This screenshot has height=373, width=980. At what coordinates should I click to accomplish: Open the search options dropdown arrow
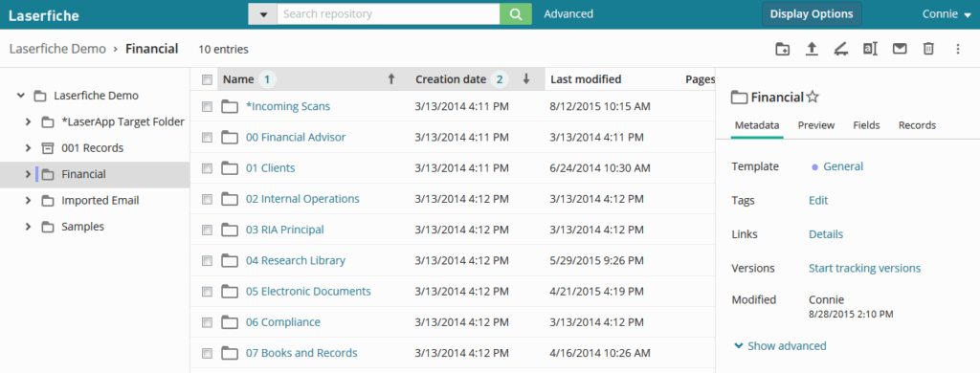(x=263, y=14)
